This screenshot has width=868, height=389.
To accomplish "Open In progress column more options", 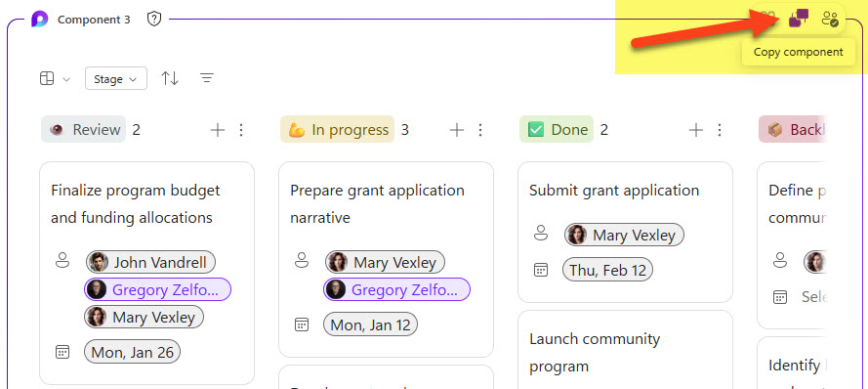I will 480,130.
